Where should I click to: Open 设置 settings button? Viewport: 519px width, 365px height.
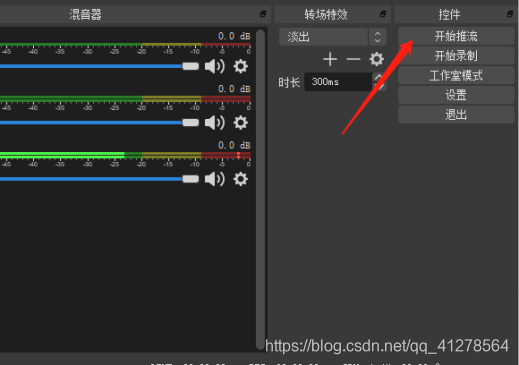(456, 95)
